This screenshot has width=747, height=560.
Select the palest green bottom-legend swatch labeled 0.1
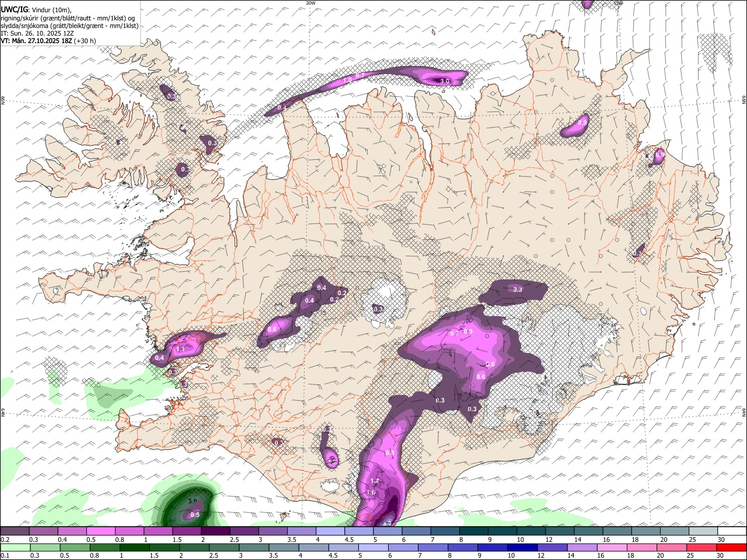pyautogui.click(x=15, y=547)
